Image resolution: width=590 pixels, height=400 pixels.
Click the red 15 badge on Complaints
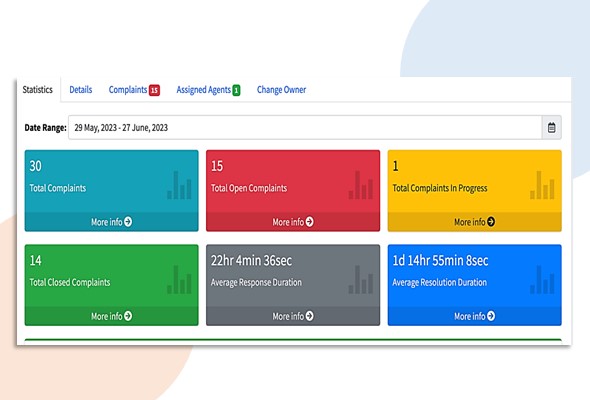click(154, 90)
